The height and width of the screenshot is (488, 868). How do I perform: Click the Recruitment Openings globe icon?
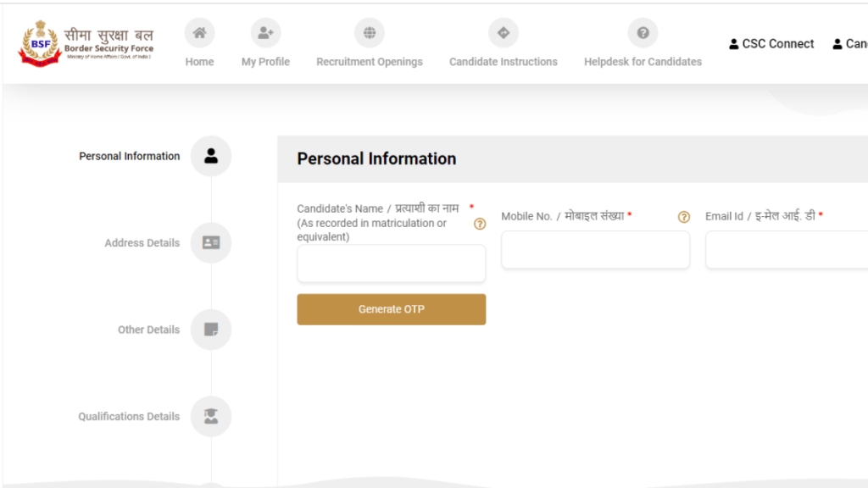click(370, 33)
